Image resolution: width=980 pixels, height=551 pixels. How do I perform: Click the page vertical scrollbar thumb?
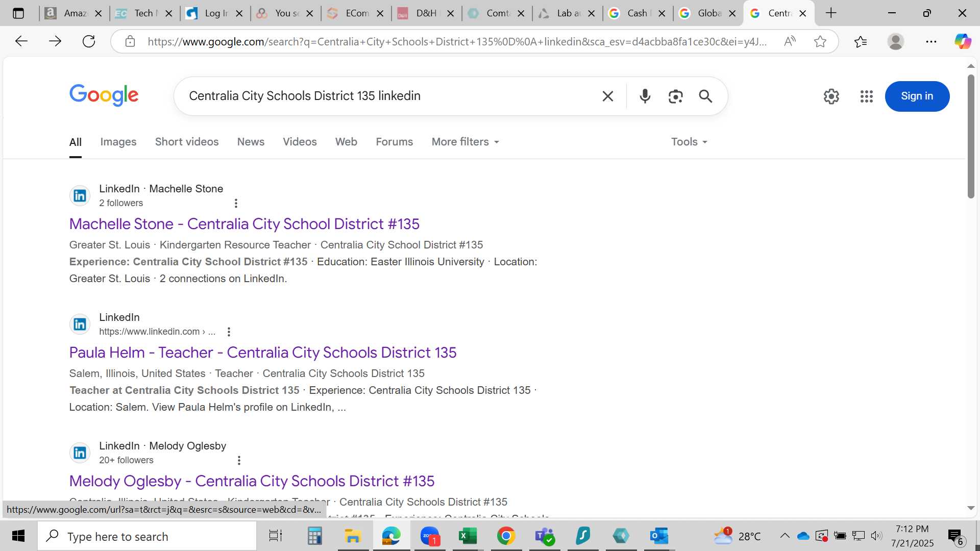click(x=971, y=136)
